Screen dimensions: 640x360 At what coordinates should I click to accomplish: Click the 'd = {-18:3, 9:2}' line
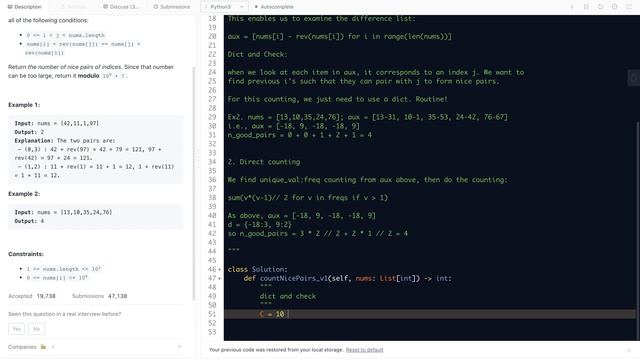[x=260, y=225]
